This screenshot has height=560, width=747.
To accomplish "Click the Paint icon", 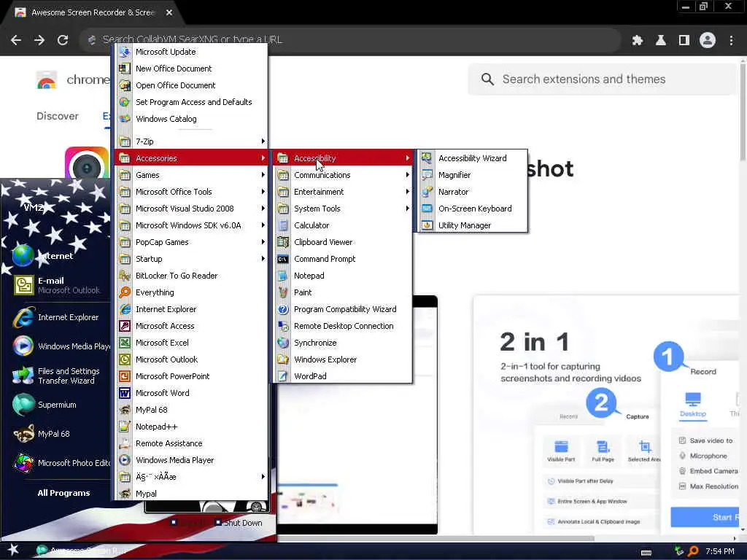I will point(283,292).
